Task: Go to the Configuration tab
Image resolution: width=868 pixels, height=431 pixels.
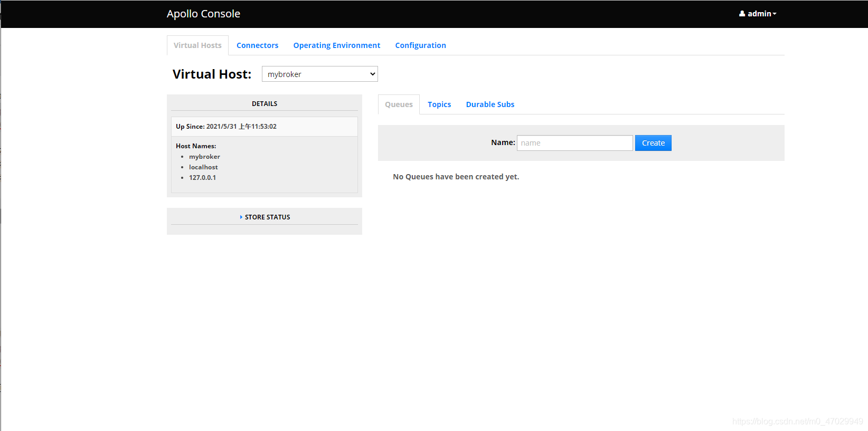Action: (420, 45)
